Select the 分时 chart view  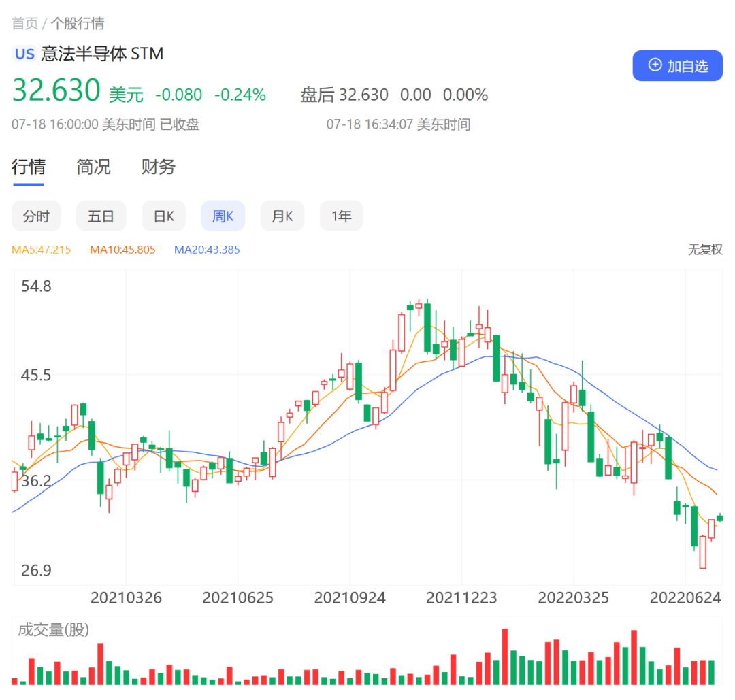click(36, 216)
